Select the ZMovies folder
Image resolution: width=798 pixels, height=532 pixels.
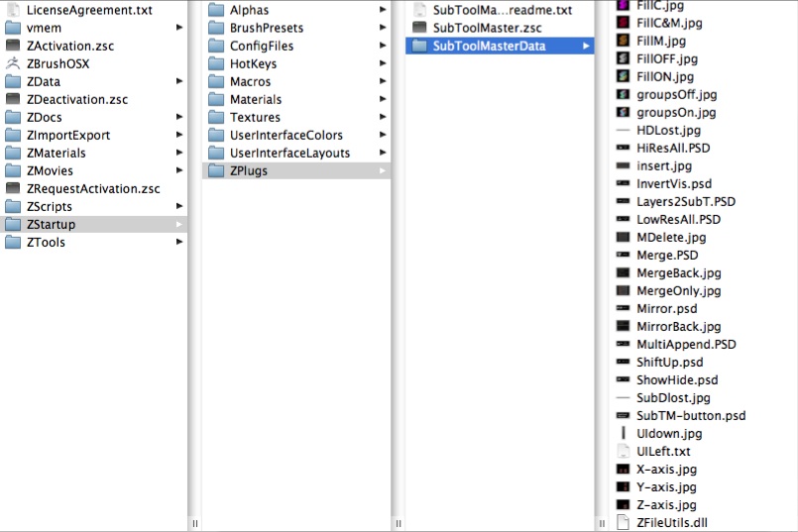[93, 170]
